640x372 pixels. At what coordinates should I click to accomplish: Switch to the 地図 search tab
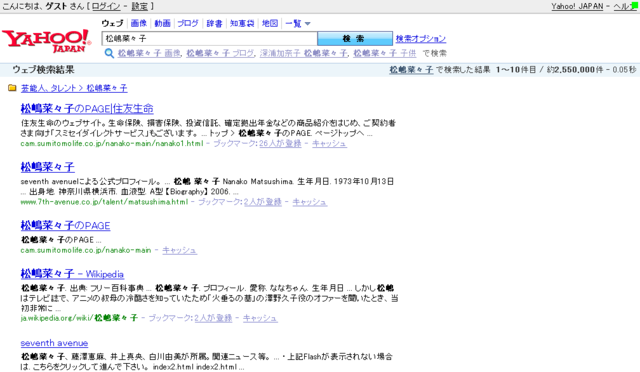click(270, 23)
